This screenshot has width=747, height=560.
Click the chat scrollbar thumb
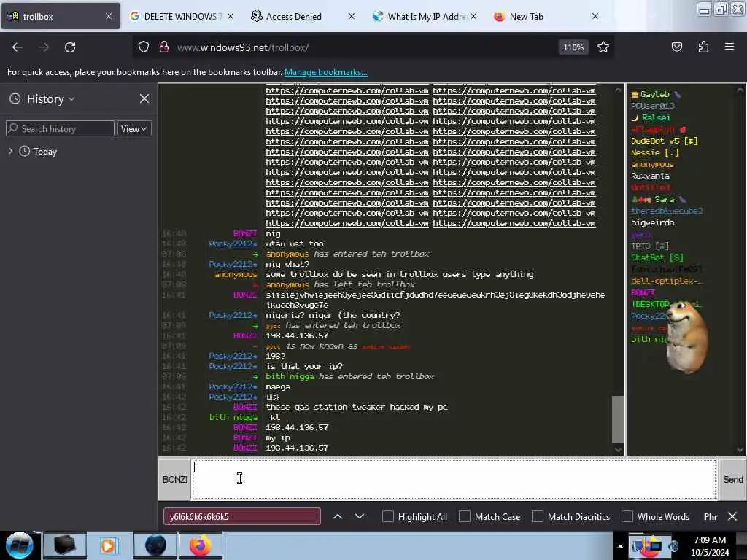(618, 419)
